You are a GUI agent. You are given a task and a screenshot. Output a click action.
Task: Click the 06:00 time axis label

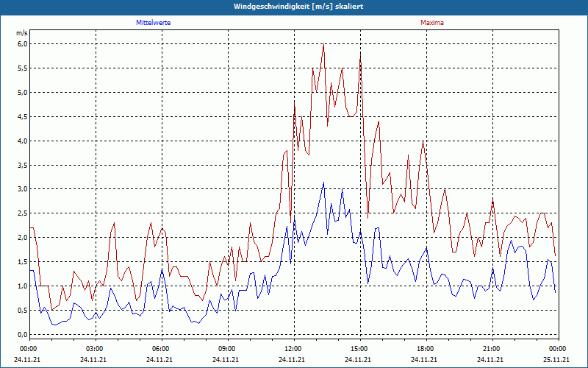tap(161, 349)
